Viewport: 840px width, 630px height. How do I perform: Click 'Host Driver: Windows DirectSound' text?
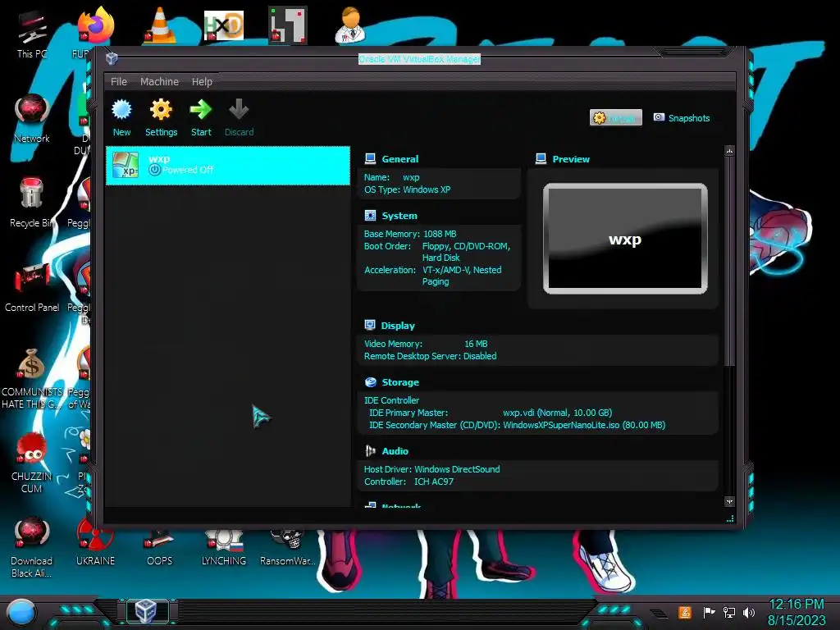tap(431, 469)
